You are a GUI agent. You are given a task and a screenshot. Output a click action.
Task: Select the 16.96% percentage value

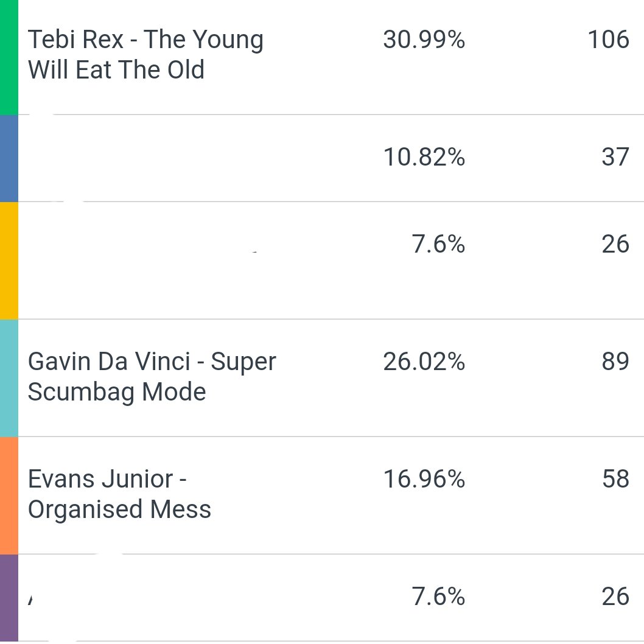click(x=424, y=479)
